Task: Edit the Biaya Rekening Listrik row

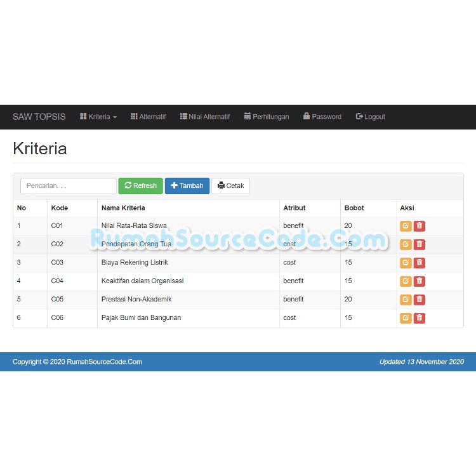Action: tap(406, 263)
